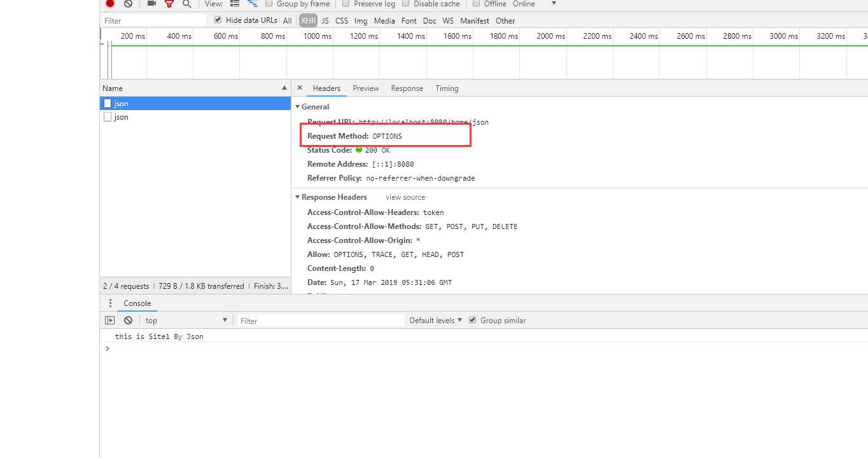Clear the network log

pos(128,3)
